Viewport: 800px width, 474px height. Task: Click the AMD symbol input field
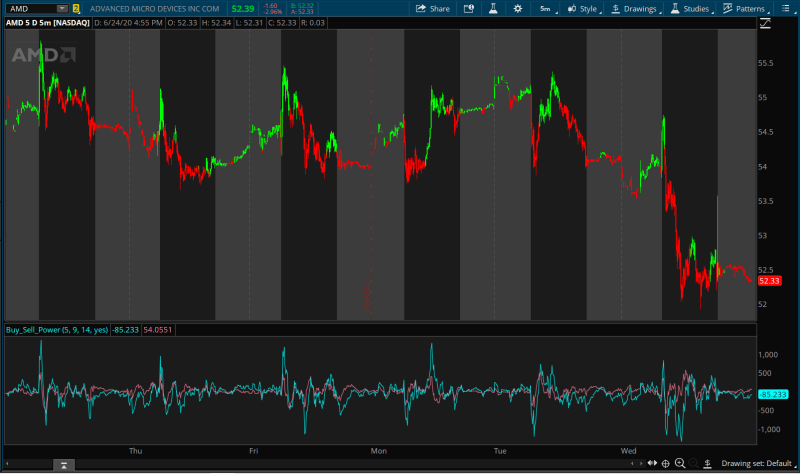pyautogui.click(x=31, y=9)
